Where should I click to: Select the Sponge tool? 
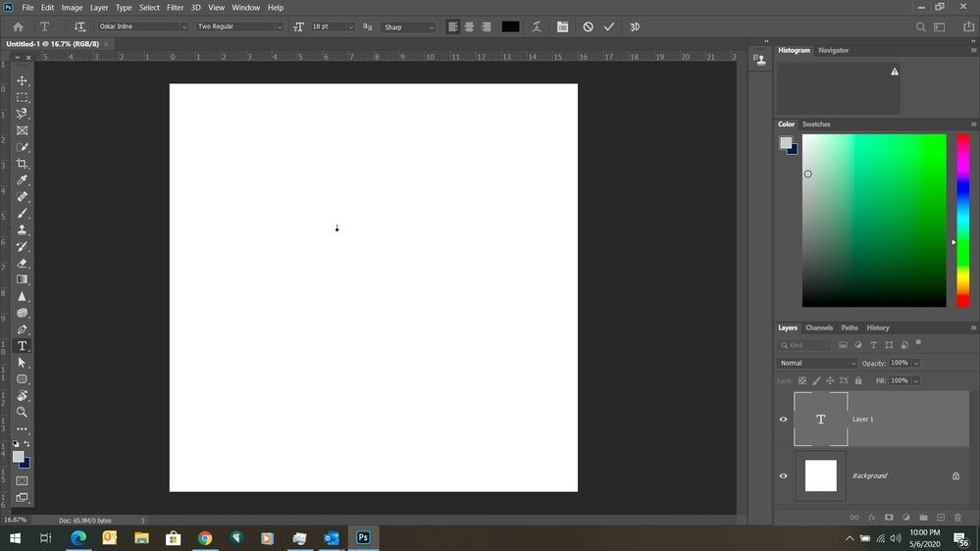22,313
